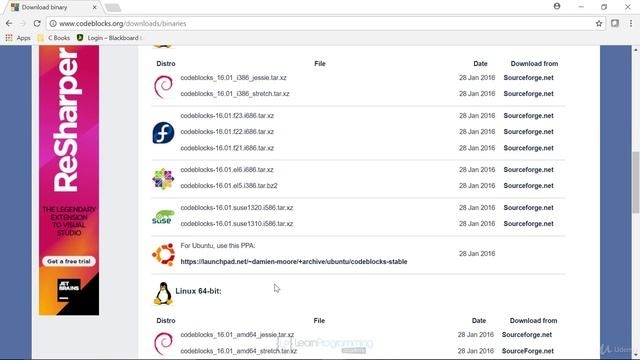Click Sourceforge.net for suse1320 file
Viewport: 640px width, 360px height.
pos(529,207)
